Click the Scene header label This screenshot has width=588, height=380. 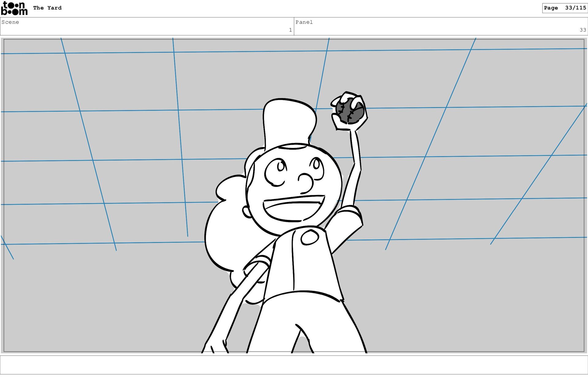coord(10,22)
